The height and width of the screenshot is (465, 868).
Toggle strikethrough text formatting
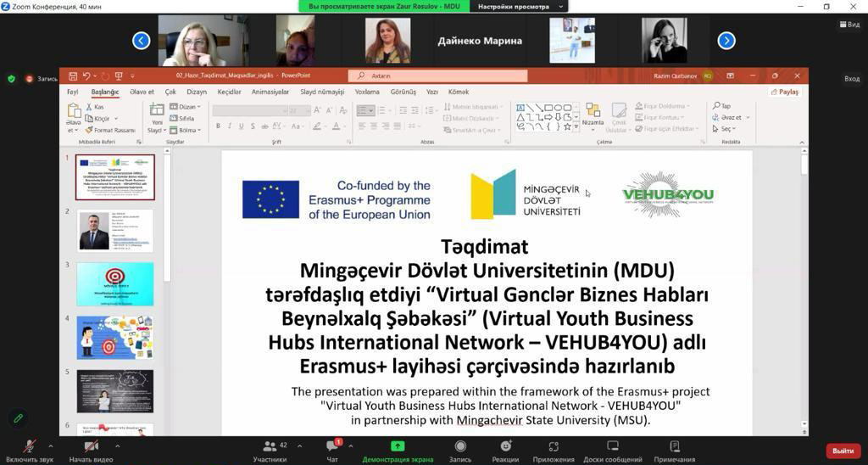click(265, 126)
